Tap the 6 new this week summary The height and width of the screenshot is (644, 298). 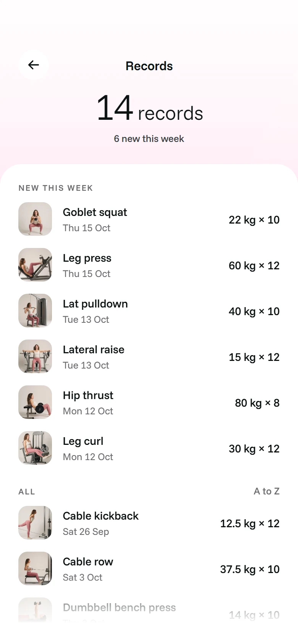point(149,138)
